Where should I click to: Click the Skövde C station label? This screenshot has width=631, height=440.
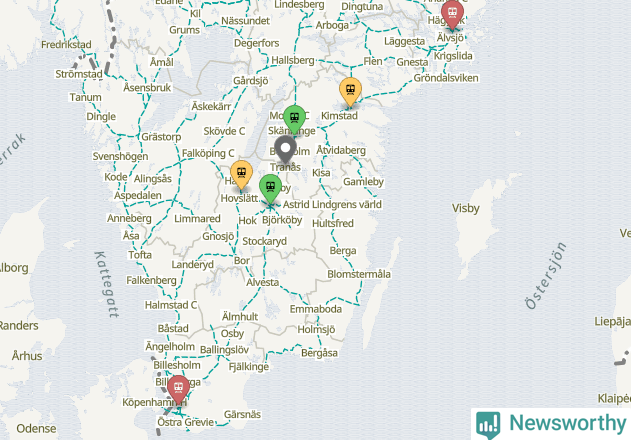click(224, 131)
